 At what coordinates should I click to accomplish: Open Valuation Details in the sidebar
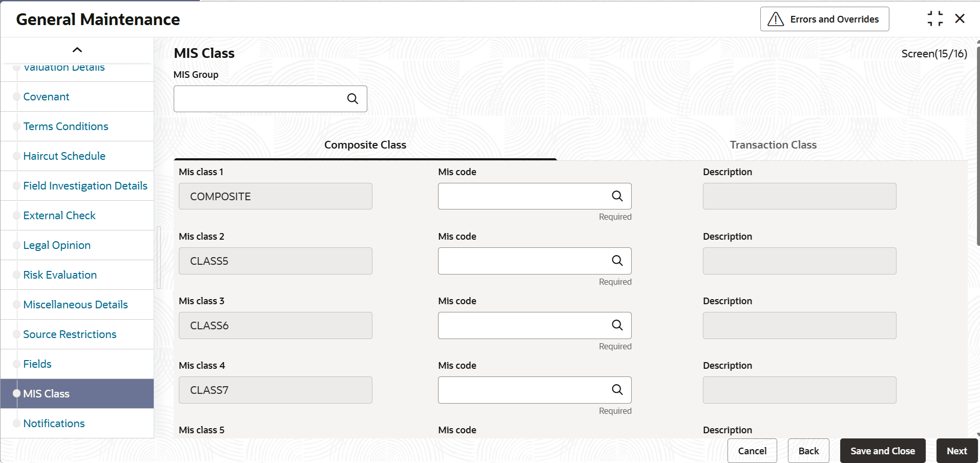tap(64, 67)
